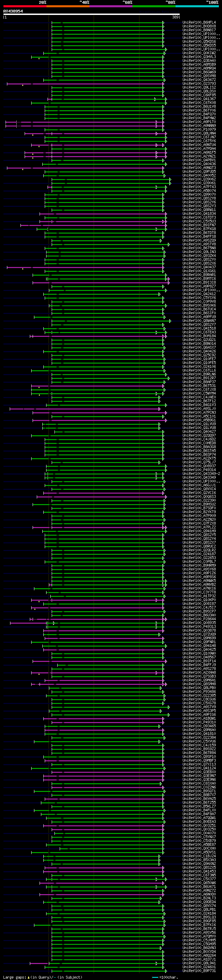The height and width of the screenshot is (980, 222).
Task: Select hit label UniRef100_A9P1T0
Action: click(x=199, y=122)
